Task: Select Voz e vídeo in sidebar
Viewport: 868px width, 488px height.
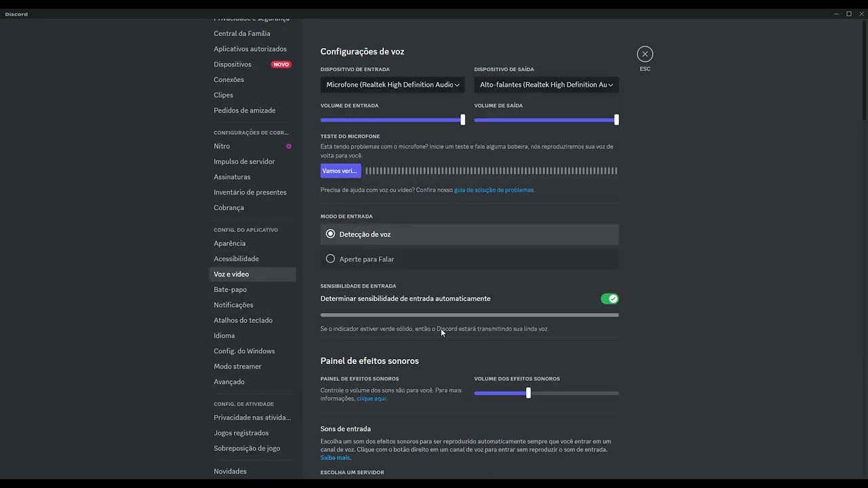Action: 252,274
